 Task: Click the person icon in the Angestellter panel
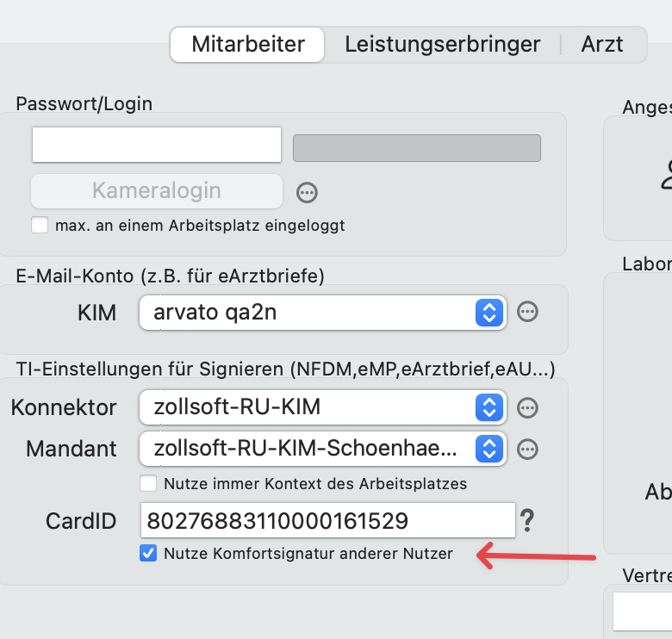[667, 175]
